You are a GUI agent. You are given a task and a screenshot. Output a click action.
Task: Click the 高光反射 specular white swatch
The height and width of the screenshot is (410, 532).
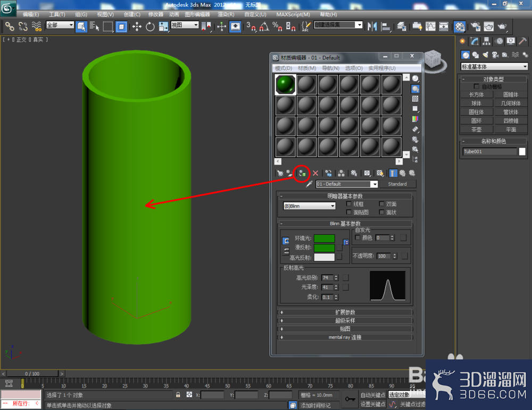click(325, 257)
